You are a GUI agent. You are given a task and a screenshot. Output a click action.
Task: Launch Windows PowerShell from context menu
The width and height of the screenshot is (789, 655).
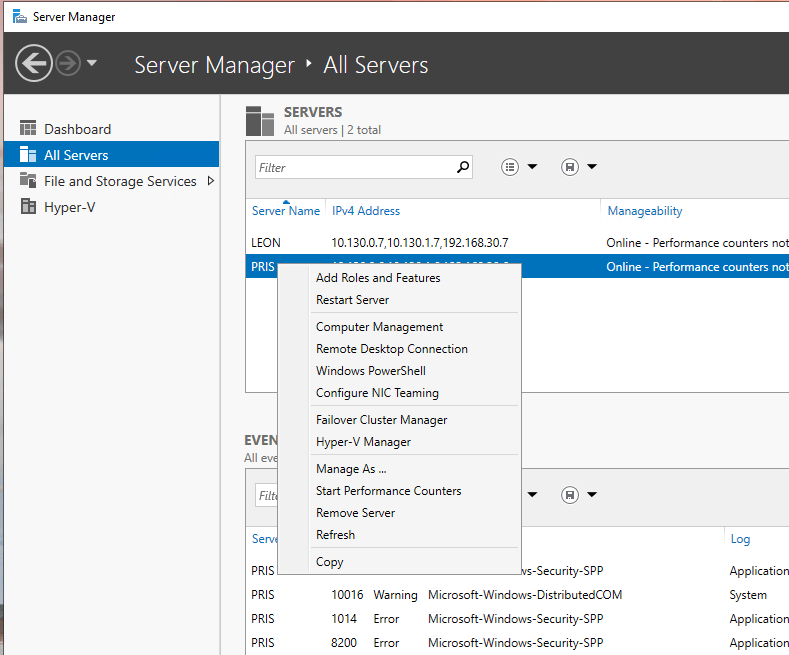(x=370, y=371)
